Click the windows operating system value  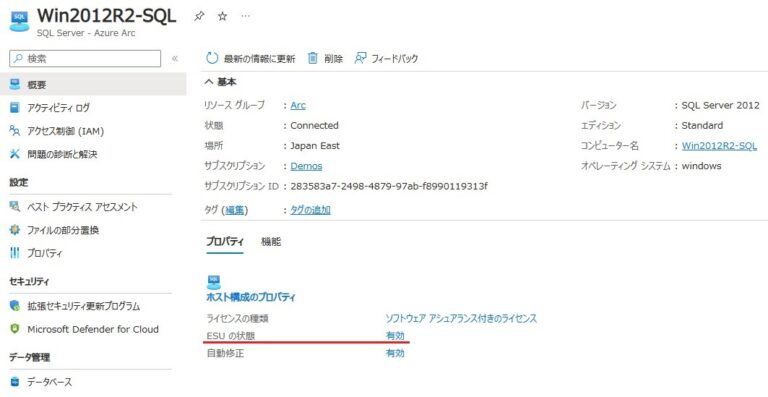pyautogui.click(x=701, y=165)
